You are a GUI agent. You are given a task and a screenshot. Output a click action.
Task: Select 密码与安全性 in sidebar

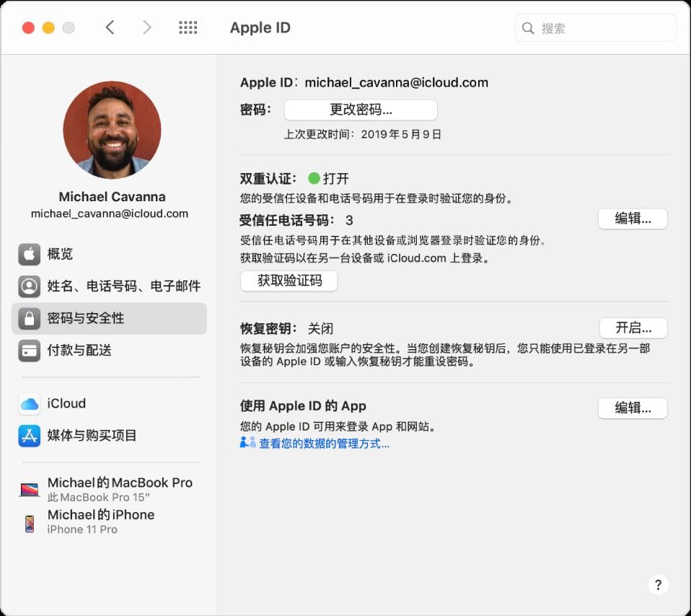coord(109,318)
